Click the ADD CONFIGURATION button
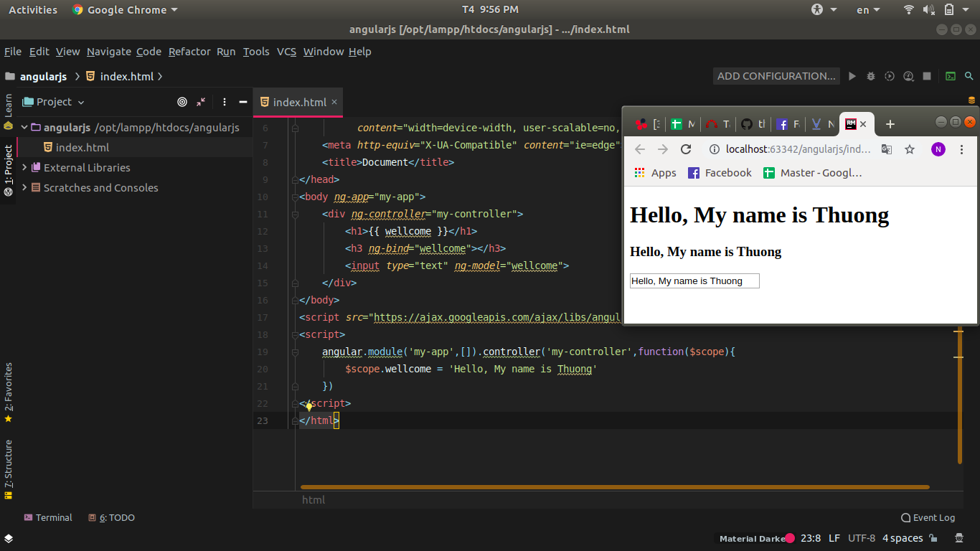 (x=776, y=76)
